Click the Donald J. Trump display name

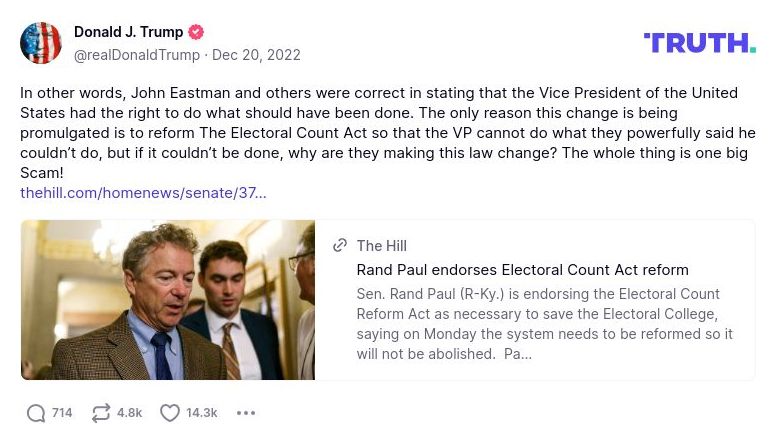click(128, 32)
